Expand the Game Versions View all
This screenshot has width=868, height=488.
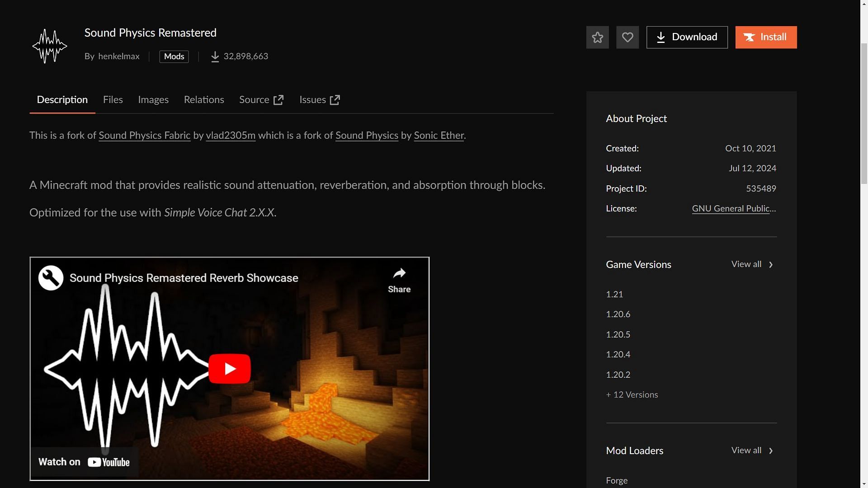point(752,264)
